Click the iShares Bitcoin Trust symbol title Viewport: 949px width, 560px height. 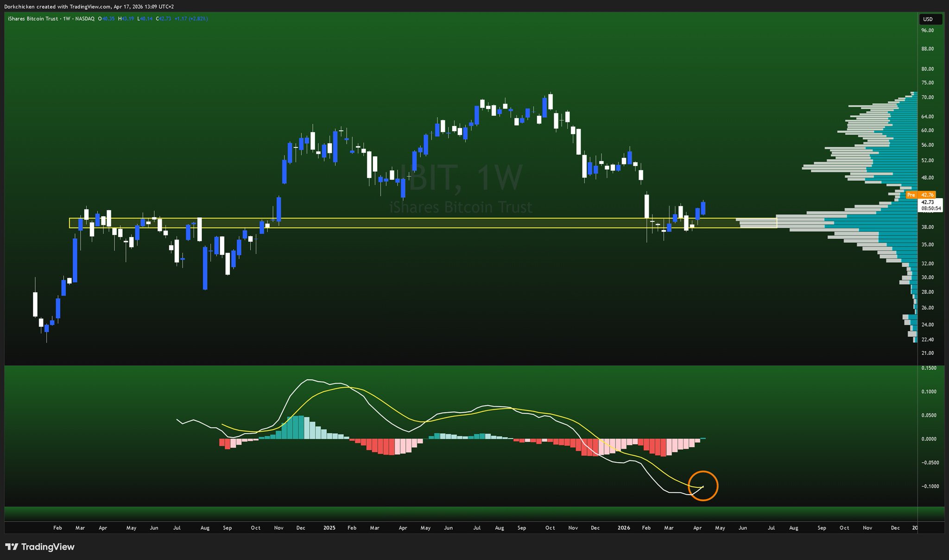tap(32, 19)
